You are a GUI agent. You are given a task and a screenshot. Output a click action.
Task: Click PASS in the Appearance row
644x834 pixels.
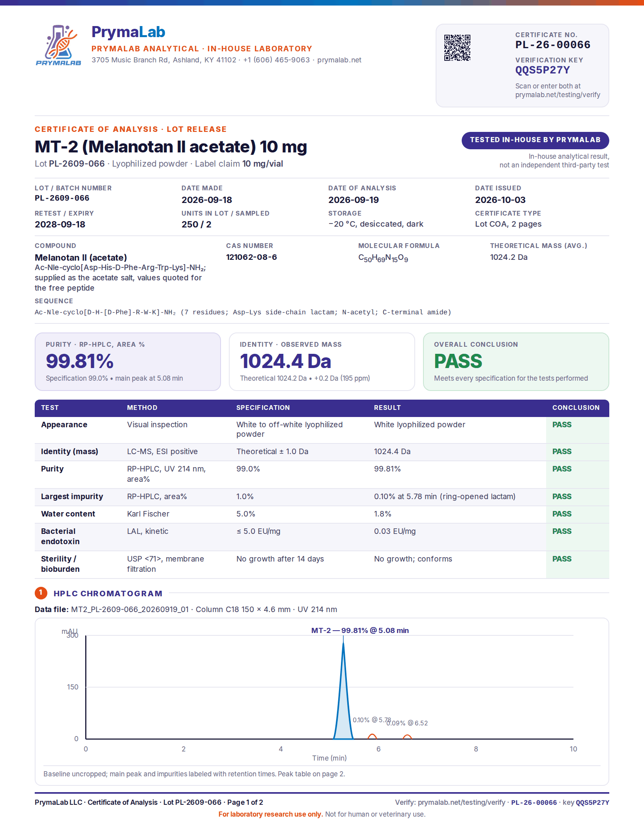562,425
